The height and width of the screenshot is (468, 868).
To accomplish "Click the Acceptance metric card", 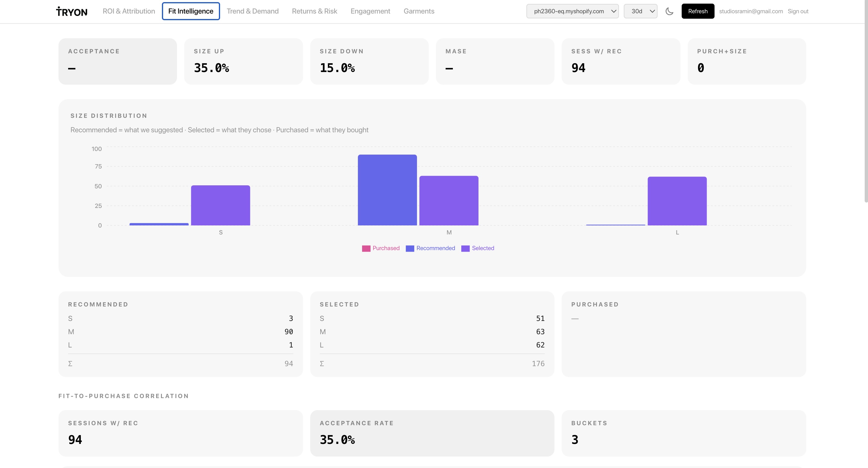I will pos(118,61).
